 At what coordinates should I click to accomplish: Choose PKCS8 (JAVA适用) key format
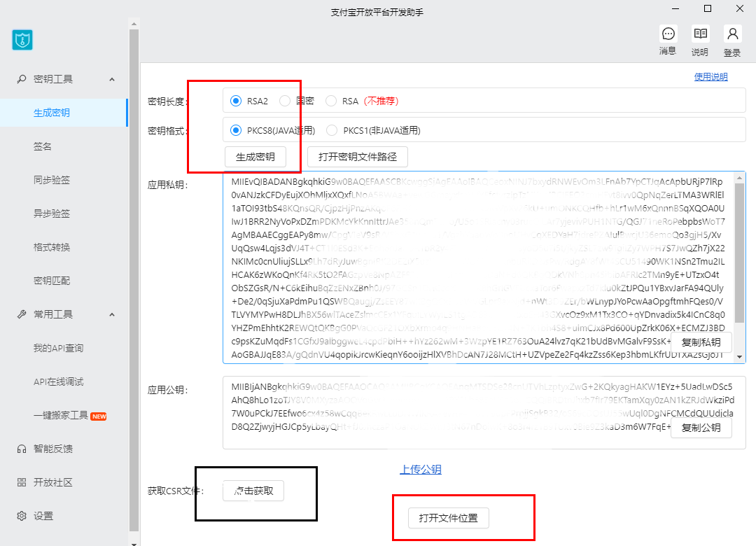tap(236, 130)
